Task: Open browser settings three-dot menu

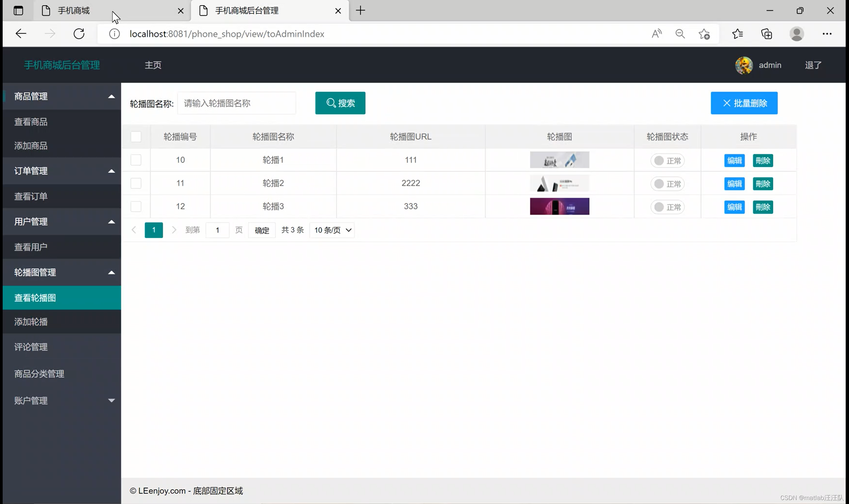Action: 826,33
